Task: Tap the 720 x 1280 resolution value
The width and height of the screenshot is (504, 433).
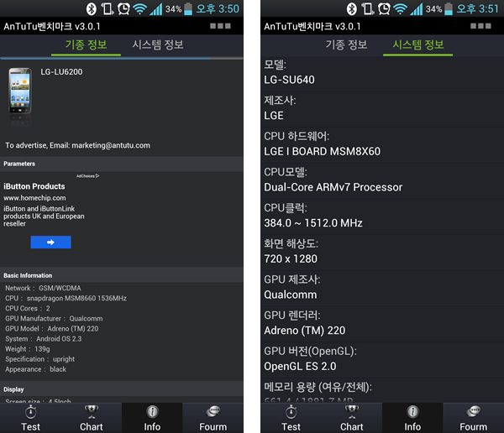Action: point(291,259)
